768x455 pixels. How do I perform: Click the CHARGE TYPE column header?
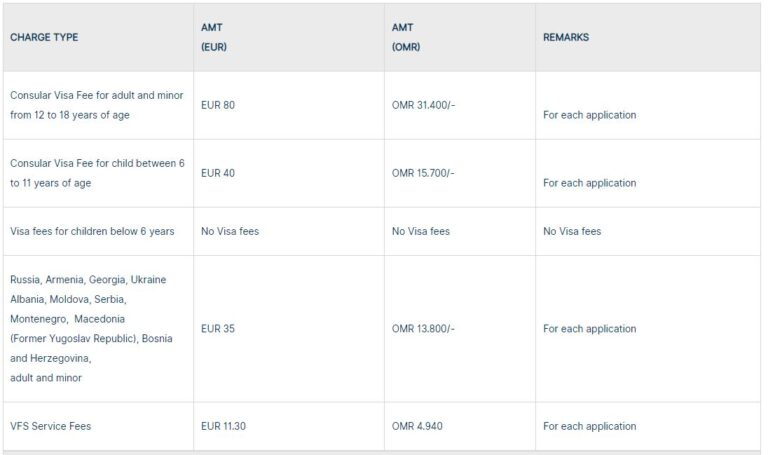[44, 37]
